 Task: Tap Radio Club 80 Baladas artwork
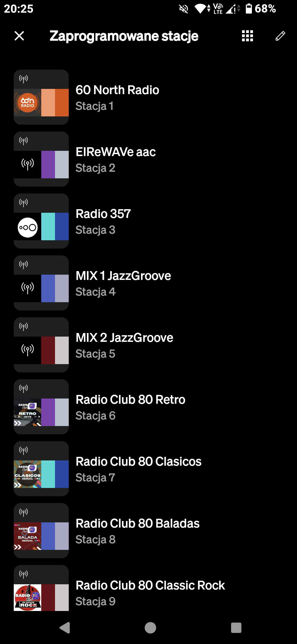(x=28, y=536)
